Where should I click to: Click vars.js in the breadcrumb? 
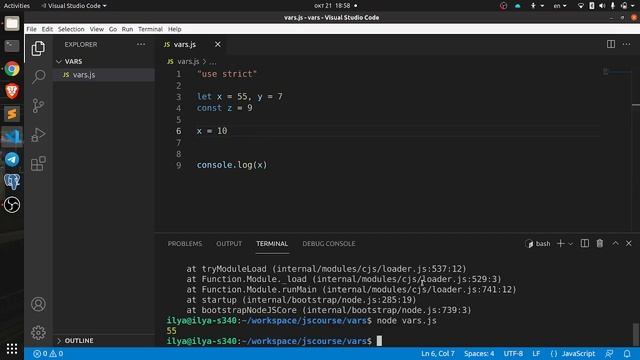(188, 61)
